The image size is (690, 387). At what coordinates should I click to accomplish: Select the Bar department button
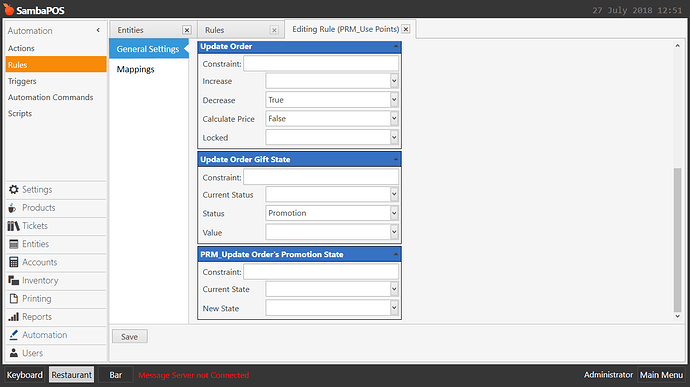point(116,375)
